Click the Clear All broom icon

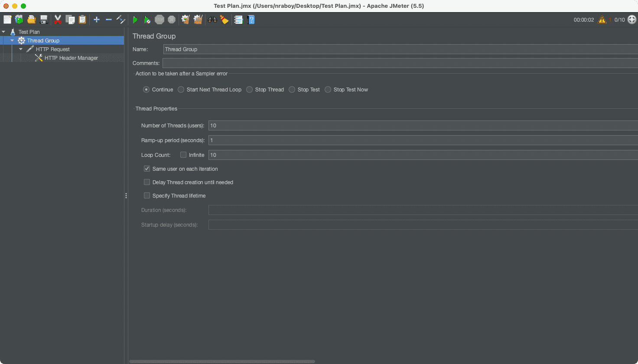coord(198,19)
